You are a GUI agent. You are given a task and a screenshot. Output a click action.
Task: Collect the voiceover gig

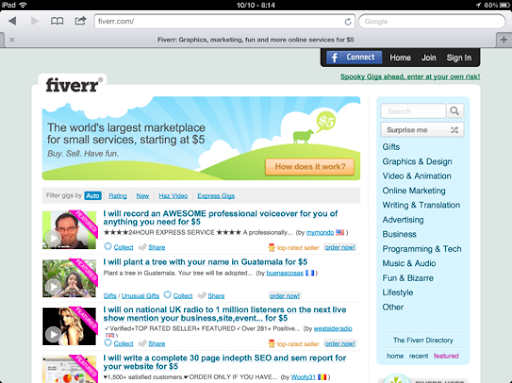pos(119,247)
